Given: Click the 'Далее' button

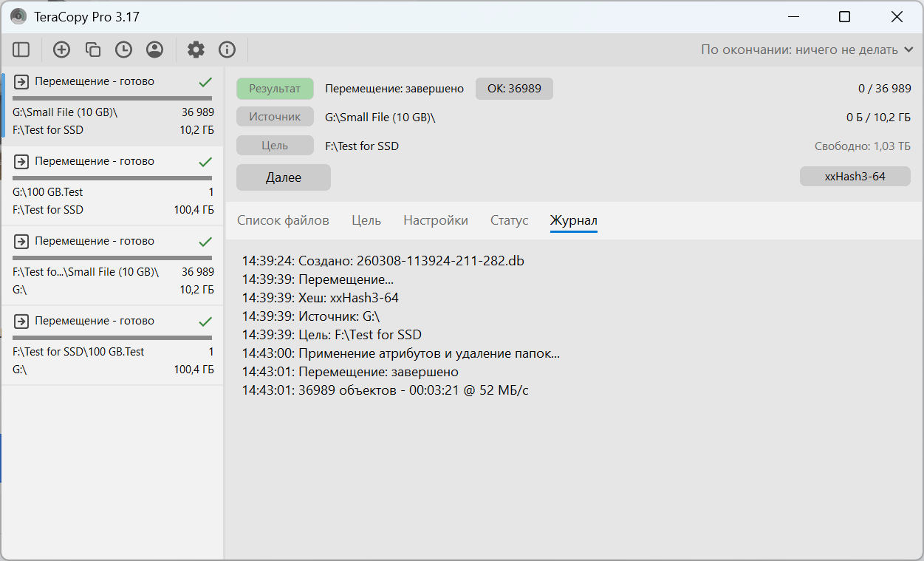Looking at the screenshot, I should 284,177.
